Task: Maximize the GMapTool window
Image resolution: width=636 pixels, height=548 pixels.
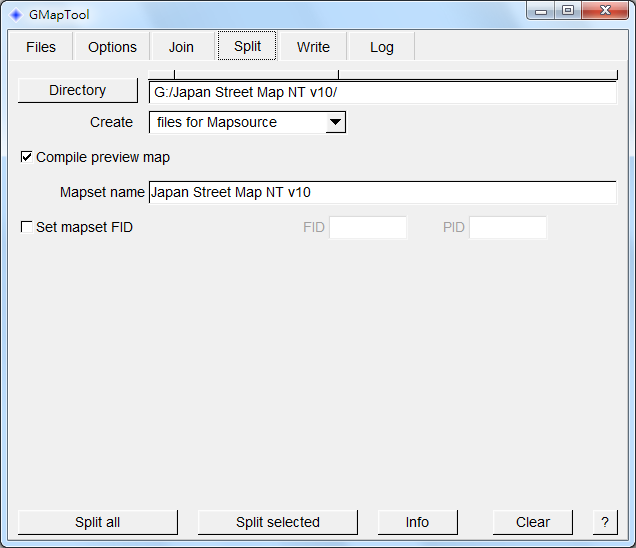Action: [x=567, y=10]
